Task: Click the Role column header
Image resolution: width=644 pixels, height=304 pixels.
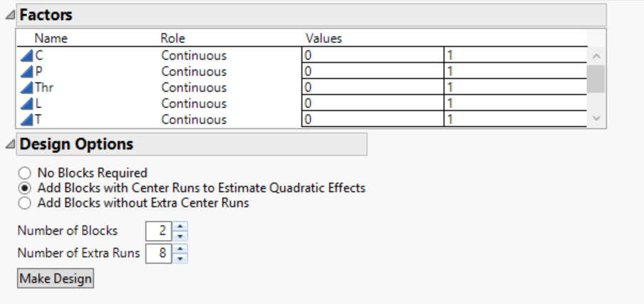Action: click(x=173, y=38)
